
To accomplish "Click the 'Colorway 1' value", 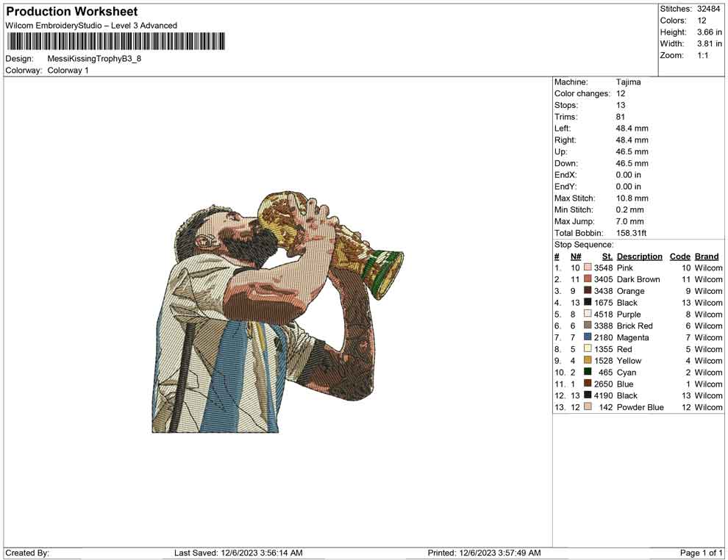I will click(68, 71).
